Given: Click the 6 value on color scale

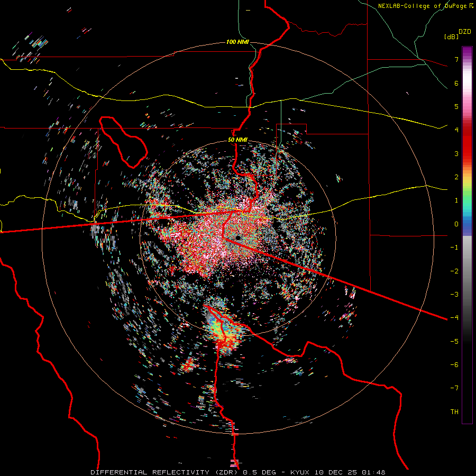Looking at the screenshot, I should click(x=456, y=83).
